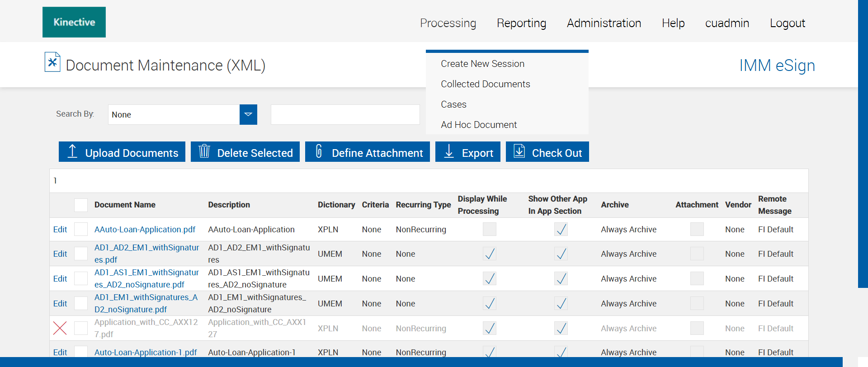Click the upload arrow icon on Upload Documents
The height and width of the screenshot is (367, 868).
tap(72, 151)
